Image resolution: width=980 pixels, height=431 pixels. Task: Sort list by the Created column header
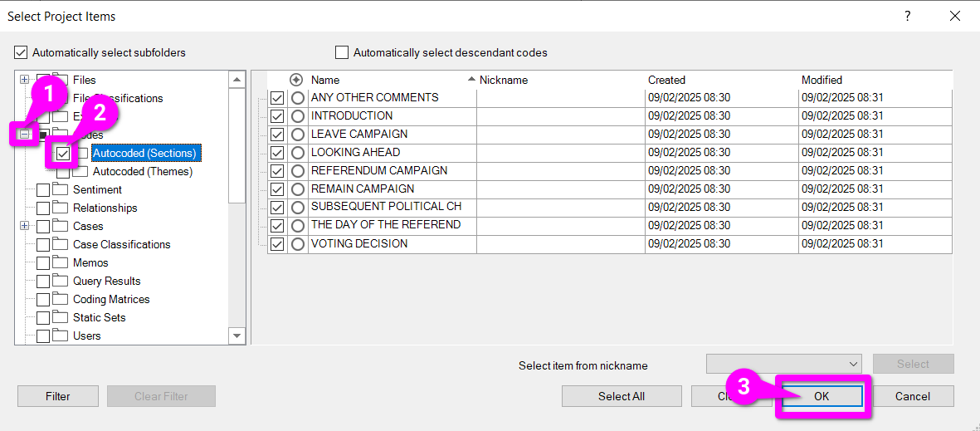coord(666,81)
